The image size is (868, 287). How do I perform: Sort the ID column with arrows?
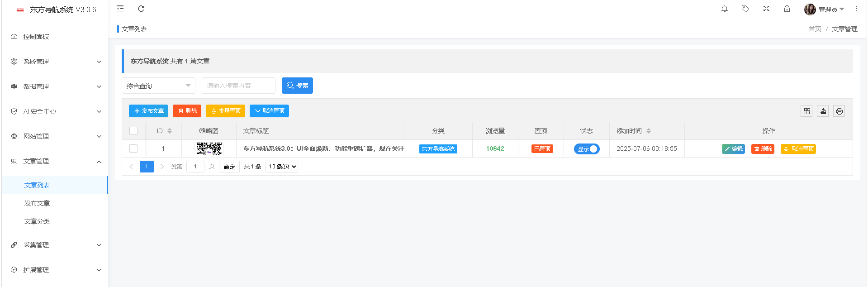point(170,131)
